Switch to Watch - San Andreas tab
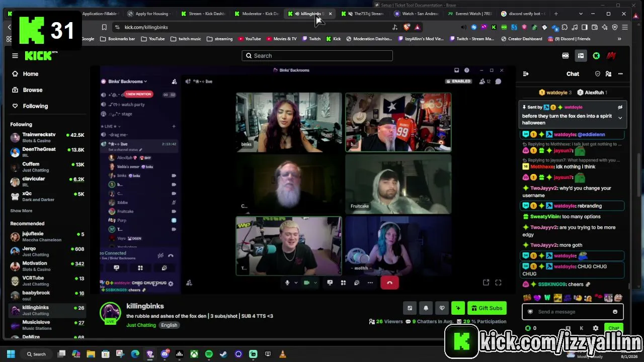 tap(418, 14)
